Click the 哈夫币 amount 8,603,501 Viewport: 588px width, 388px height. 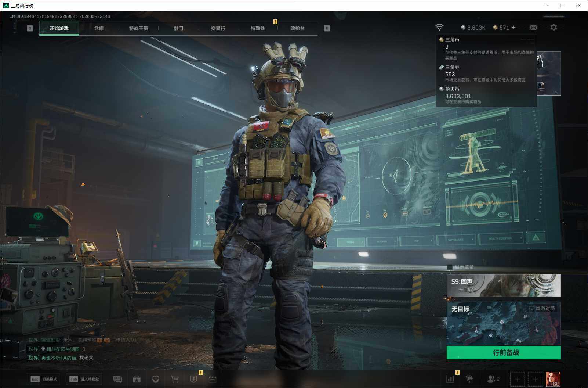click(x=458, y=96)
